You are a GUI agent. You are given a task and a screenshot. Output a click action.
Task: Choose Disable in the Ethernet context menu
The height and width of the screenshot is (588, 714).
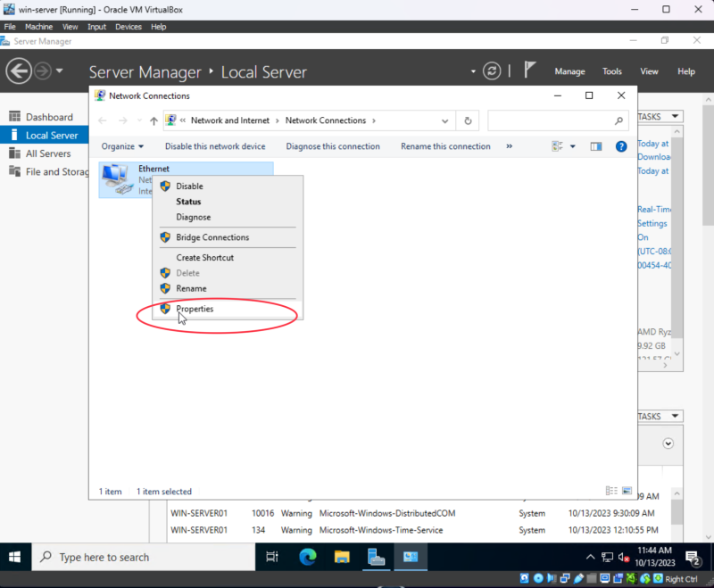point(189,186)
